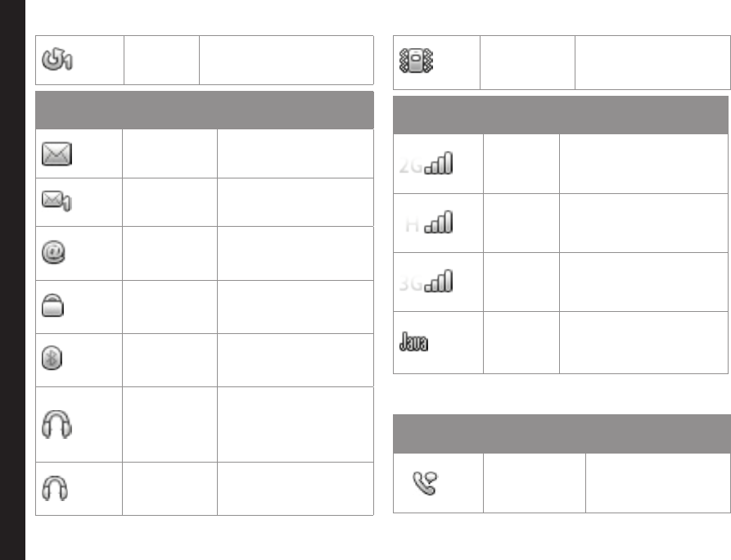
Task: Click empty cell right of Java icon
Action: click(x=521, y=342)
